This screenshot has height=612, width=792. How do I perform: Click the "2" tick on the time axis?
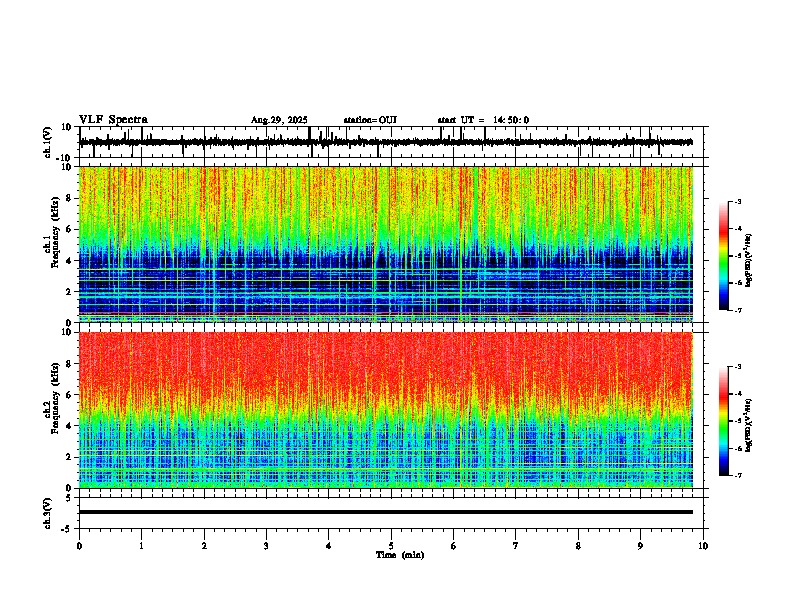[x=204, y=546]
